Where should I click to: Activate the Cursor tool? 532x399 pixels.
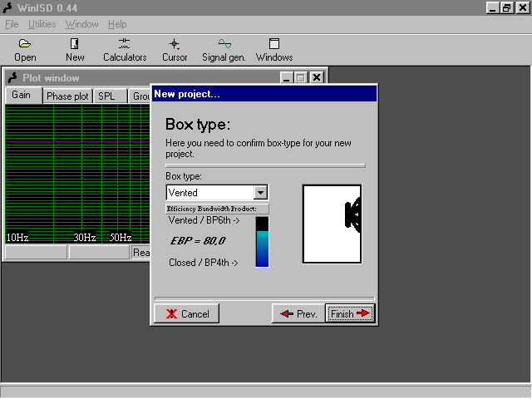[175, 50]
